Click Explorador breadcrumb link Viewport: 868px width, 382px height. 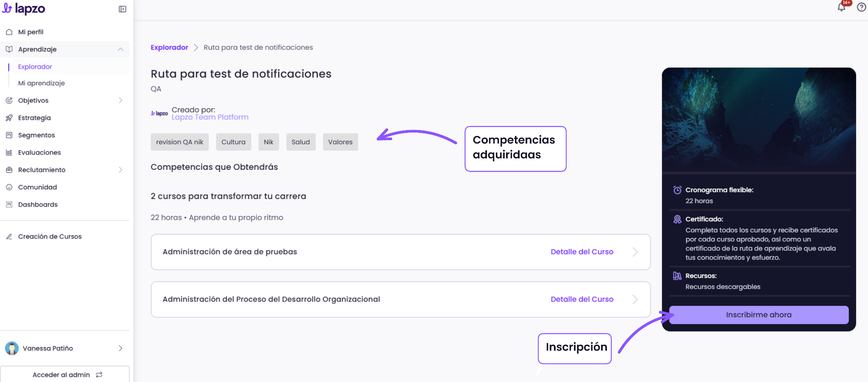click(170, 47)
